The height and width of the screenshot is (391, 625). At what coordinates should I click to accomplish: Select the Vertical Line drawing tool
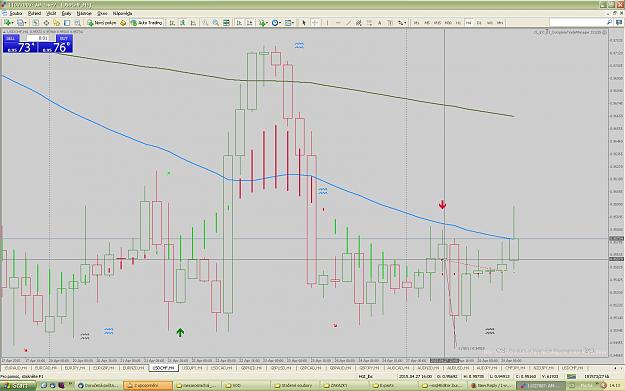(327, 23)
